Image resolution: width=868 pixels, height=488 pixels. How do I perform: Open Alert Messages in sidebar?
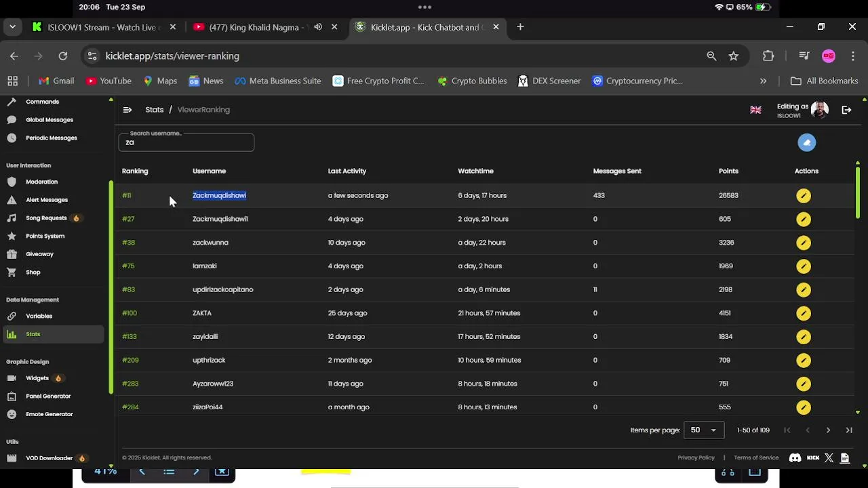tap(46, 200)
